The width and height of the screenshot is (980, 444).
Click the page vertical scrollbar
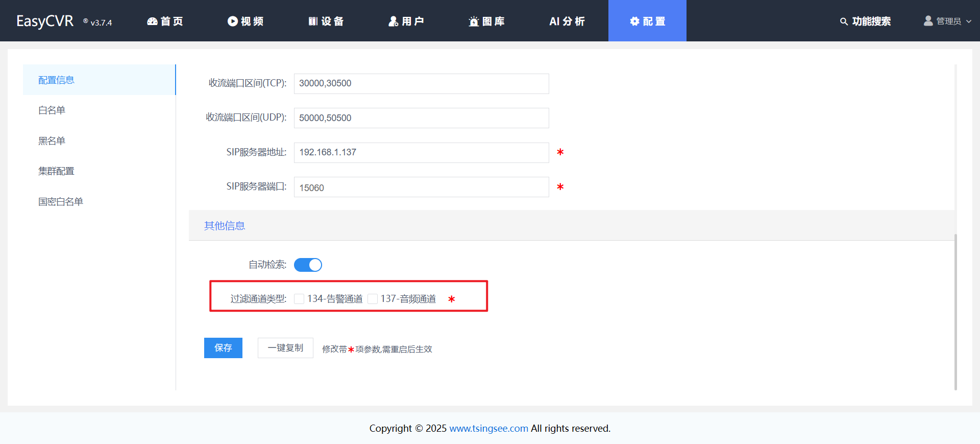(955, 312)
